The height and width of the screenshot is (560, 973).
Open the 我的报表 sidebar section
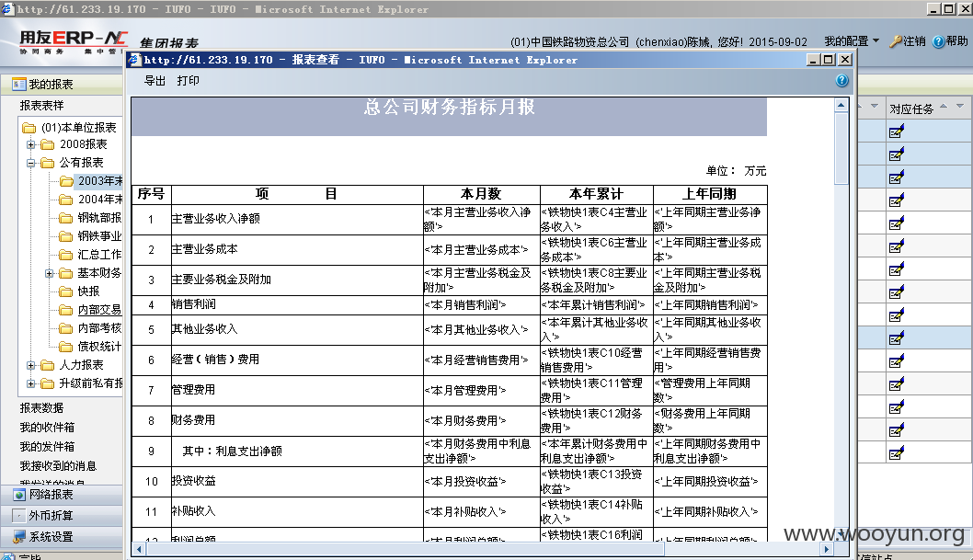pyautogui.click(x=62, y=84)
